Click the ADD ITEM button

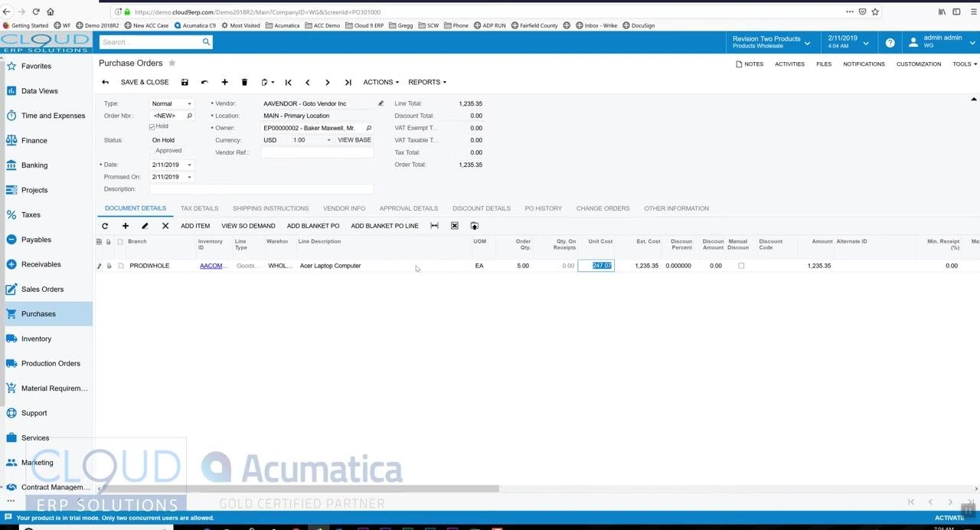coord(195,226)
